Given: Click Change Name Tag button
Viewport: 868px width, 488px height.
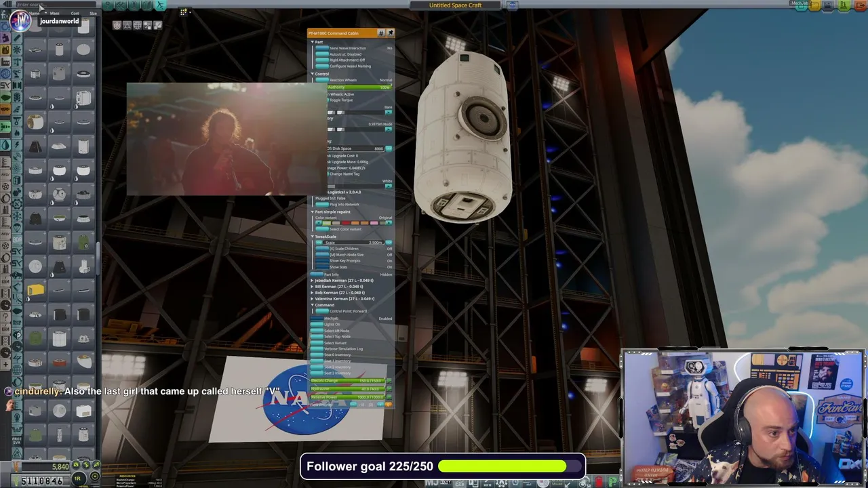Looking at the screenshot, I should [x=342, y=174].
